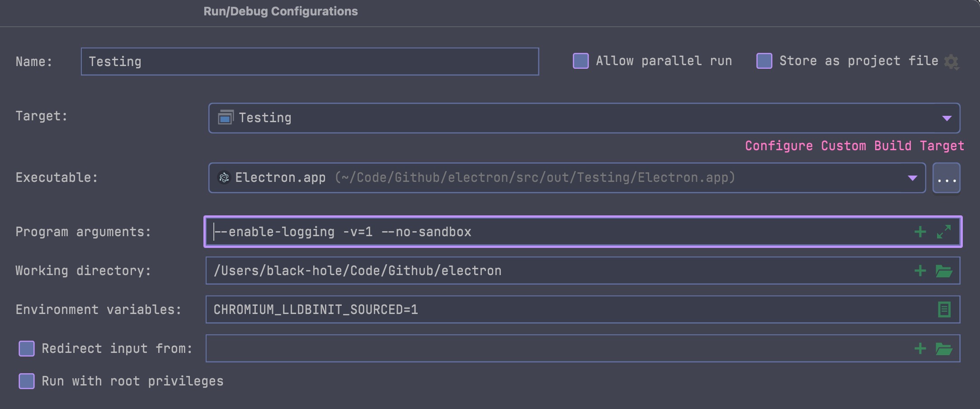Toggle the Redirect input from checkbox
This screenshot has height=409, width=980.
(x=26, y=348)
